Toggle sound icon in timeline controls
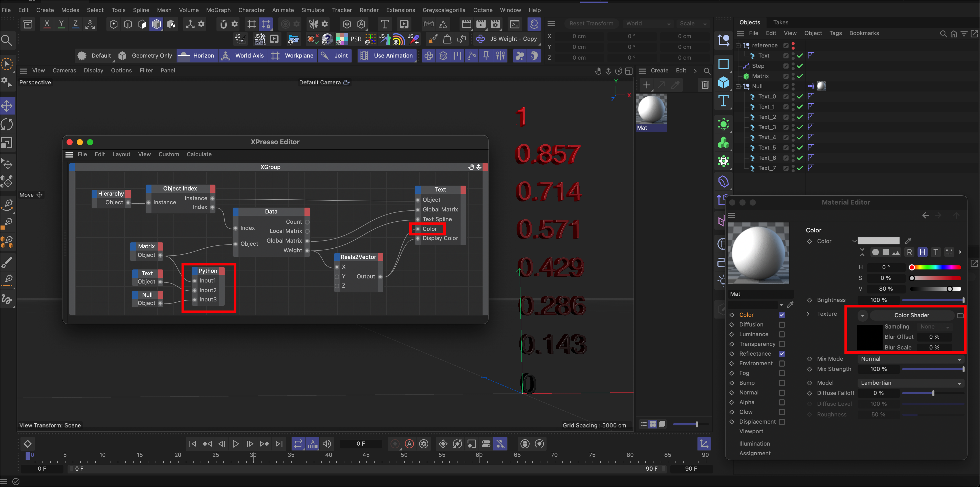Screen dimensions: 980x487 [x=327, y=444]
